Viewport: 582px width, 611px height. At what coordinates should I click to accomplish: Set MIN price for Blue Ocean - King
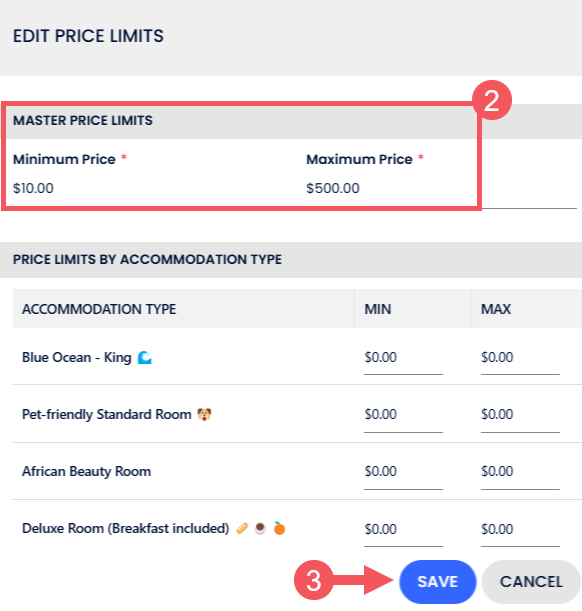pyautogui.click(x=403, y=358)
